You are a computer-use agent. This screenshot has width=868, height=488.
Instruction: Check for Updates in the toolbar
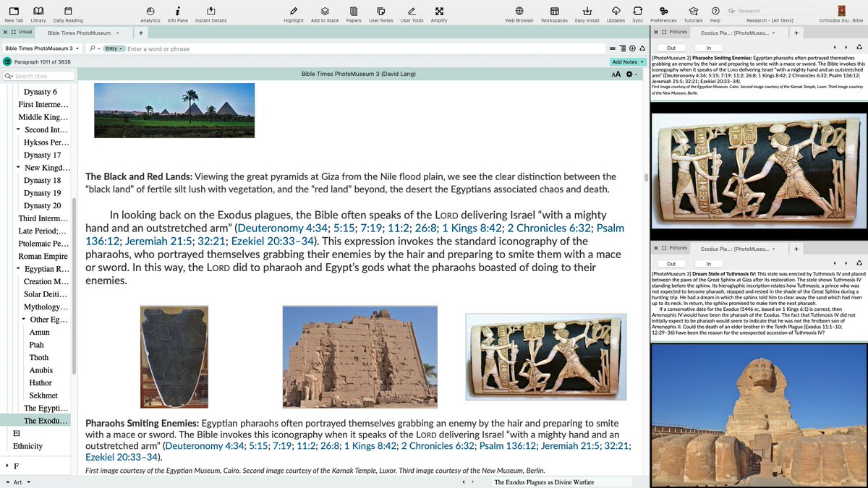click(616, 14)
